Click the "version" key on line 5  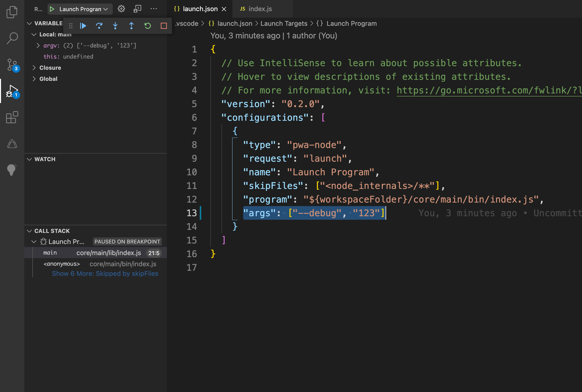246,104
